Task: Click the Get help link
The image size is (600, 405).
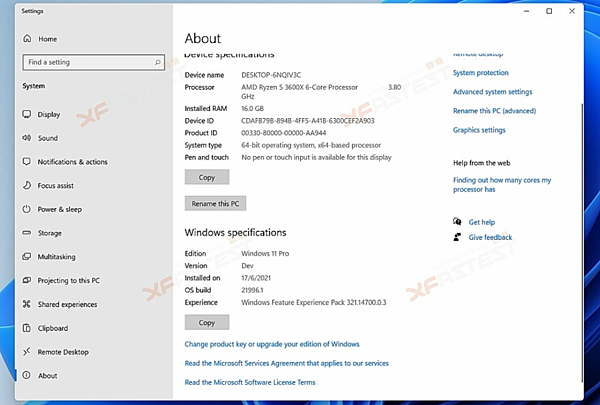Action: [x=482, y=222]
